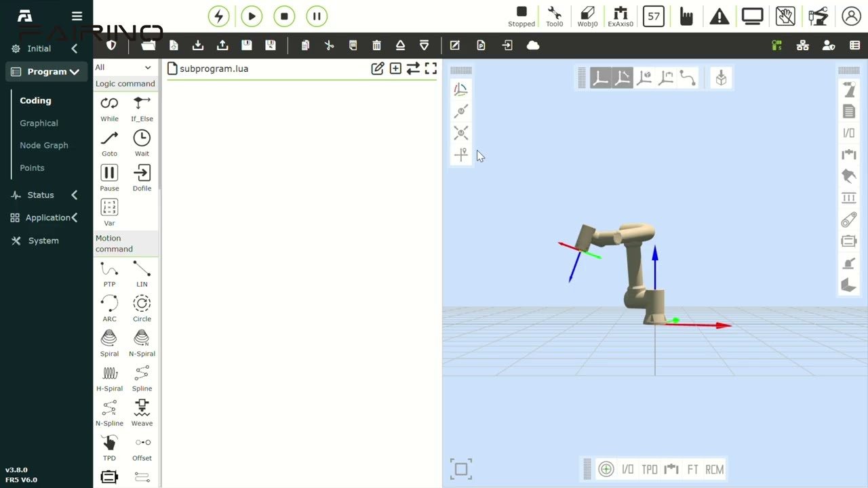Open the Coding page
The image size is (868, 488).
coord(35,100)
